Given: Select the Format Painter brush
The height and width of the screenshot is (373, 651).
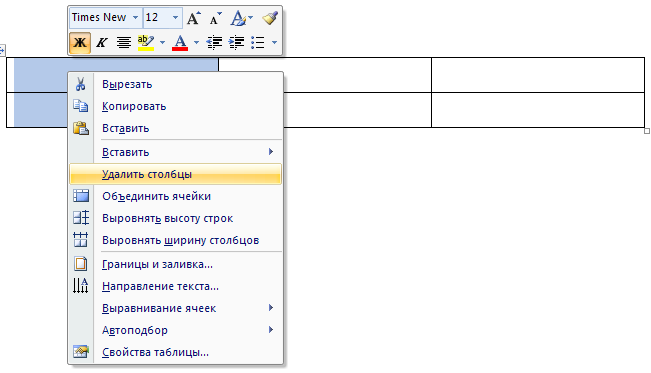Looking at the screenshot, I should click(x=270, y=18).
